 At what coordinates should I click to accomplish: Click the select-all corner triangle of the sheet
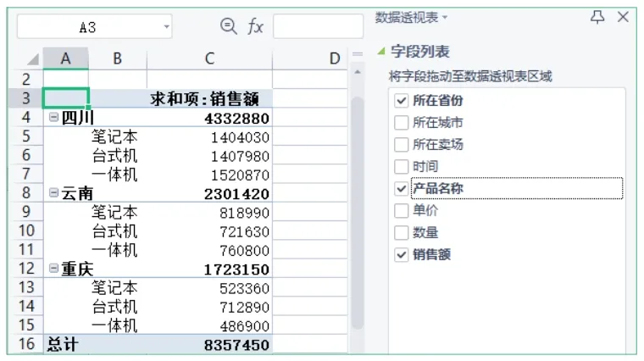(33, 59)
